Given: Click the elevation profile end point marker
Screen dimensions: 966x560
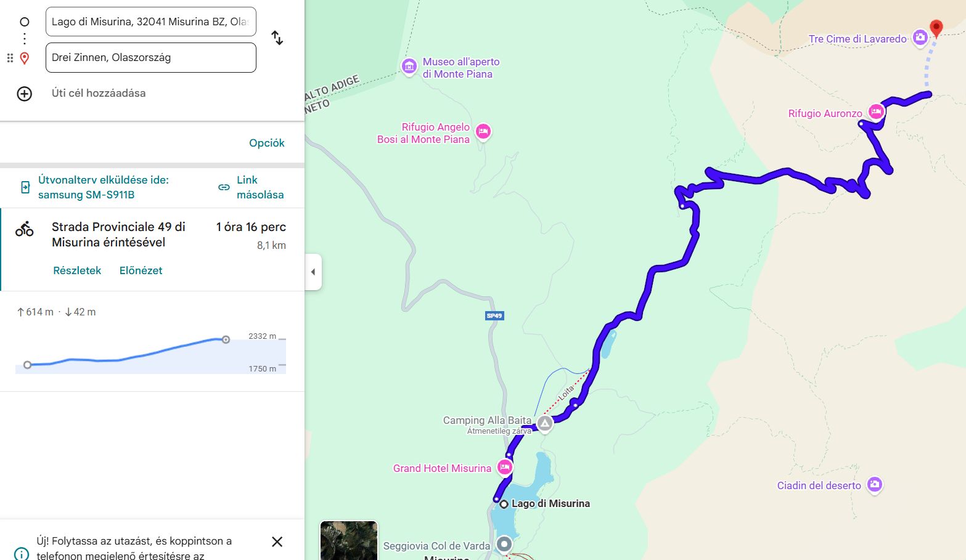Looking at the screenshot, I should pyautogui.click(x=226, y=339).
